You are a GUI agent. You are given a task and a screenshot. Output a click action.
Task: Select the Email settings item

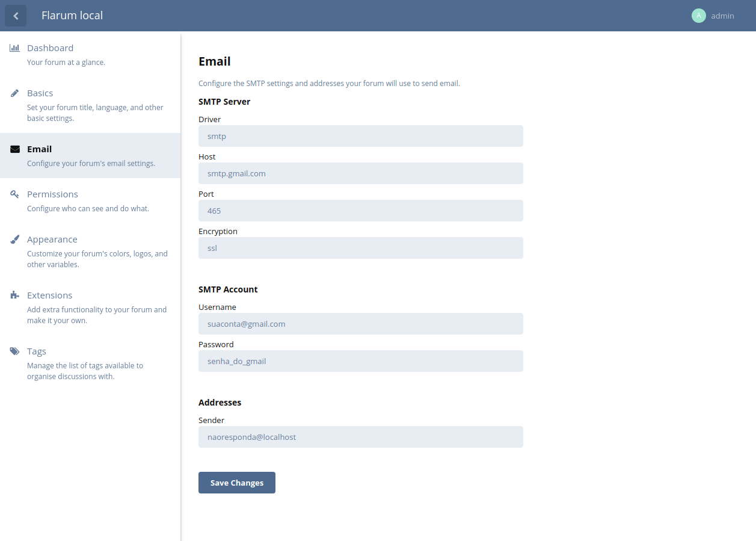pos(90,156)
